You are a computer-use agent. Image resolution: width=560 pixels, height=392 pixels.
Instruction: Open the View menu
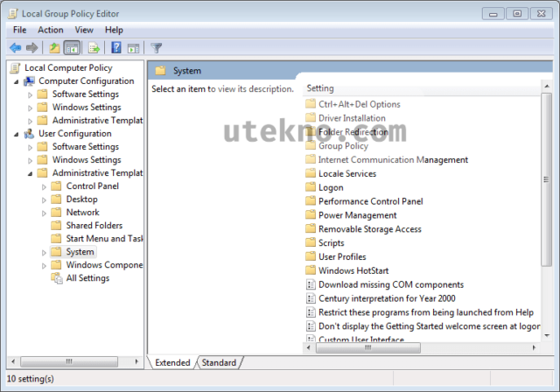point(84,30)
